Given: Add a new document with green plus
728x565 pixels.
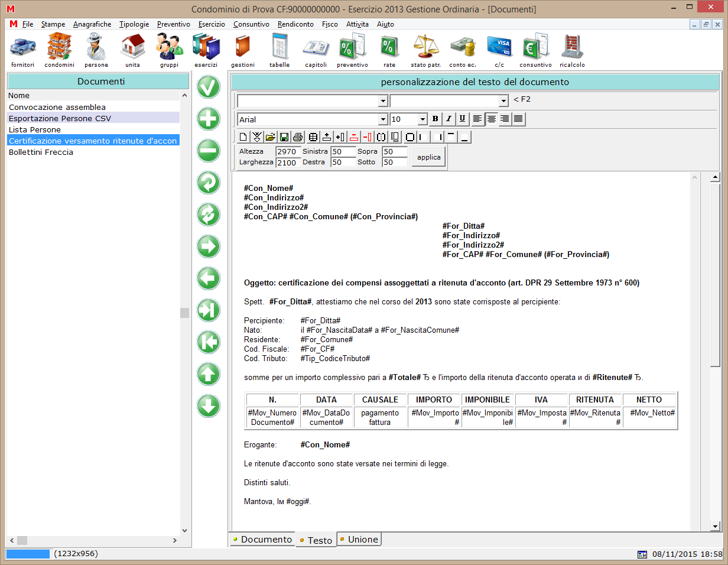Looking at the screenshot, I should (x=209, y=119).
